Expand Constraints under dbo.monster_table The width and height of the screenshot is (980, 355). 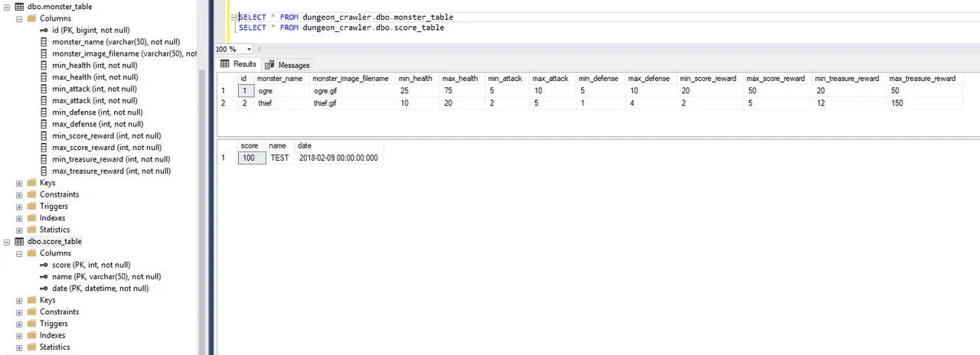point(19,194)
